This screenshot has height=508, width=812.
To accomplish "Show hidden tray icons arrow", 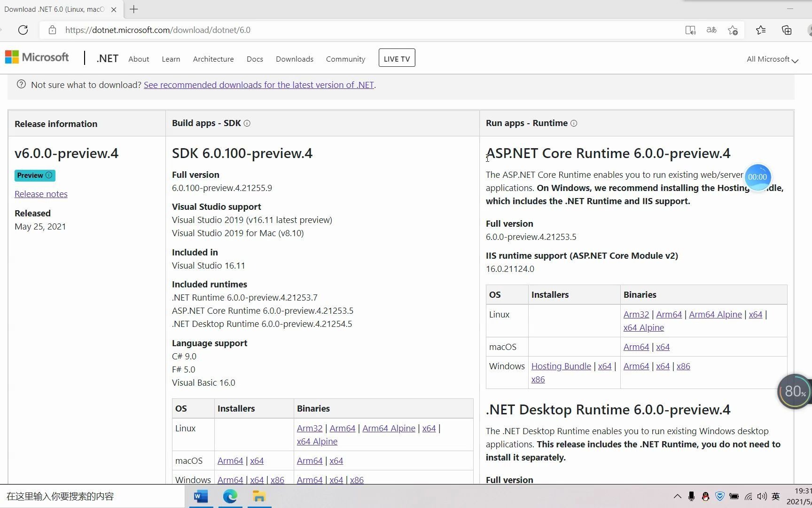I will click(x=677, y=496).
